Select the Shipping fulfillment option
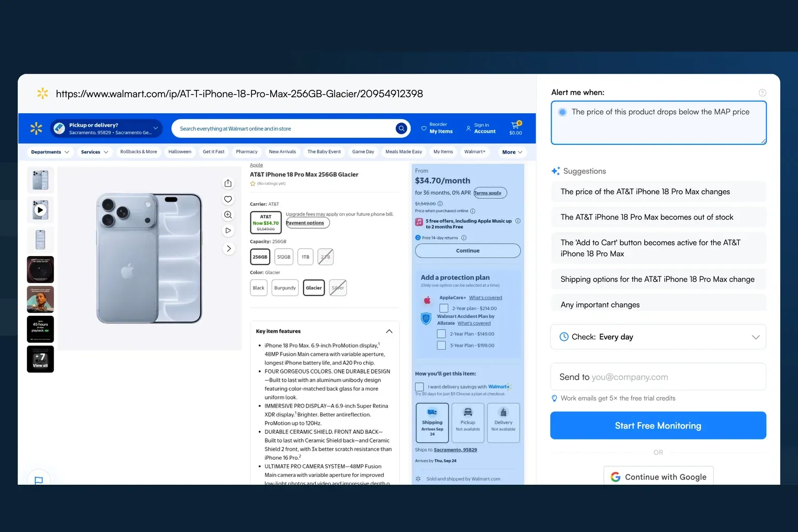Viewport: 798px width, 532px height. (432, 423)
